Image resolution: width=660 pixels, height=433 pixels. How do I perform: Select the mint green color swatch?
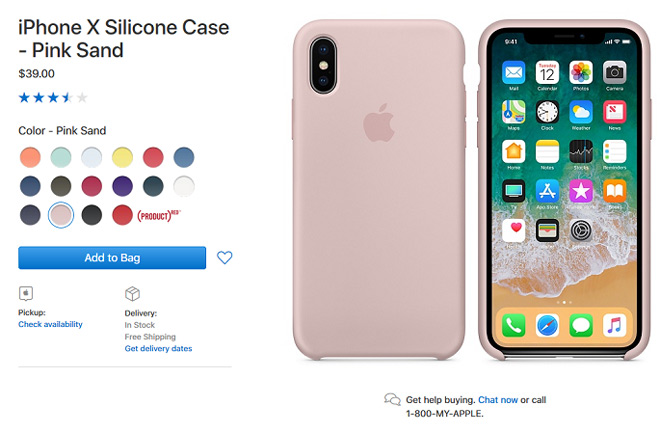click(x=61, y=157)
